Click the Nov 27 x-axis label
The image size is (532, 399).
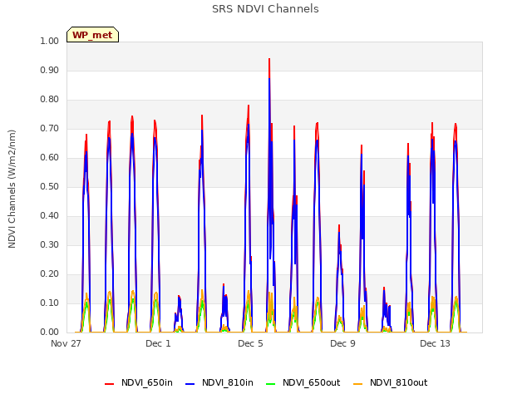pos(66,343)
